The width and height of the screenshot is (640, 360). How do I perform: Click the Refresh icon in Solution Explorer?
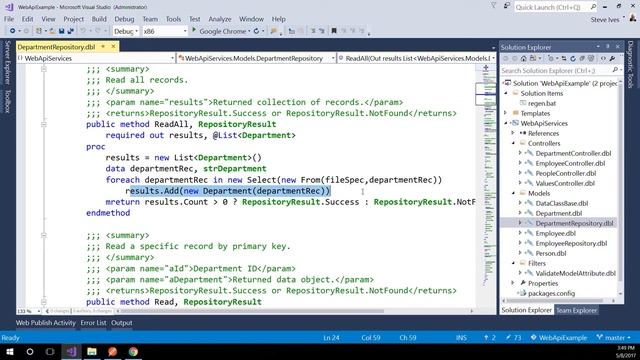tap(573, 59)
